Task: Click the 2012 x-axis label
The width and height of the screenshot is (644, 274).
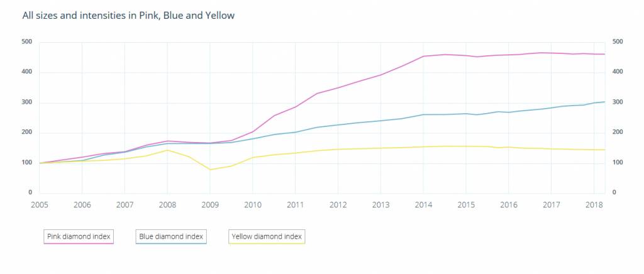Action: coord(338,205)
